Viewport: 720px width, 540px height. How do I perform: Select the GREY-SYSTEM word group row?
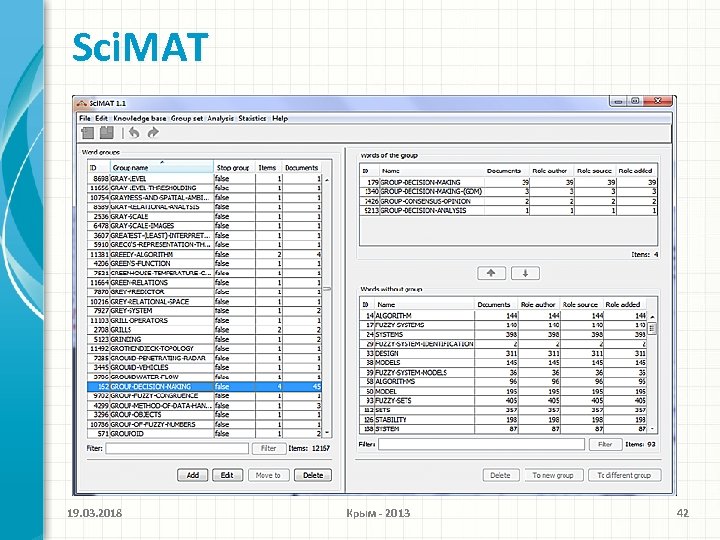coord(204,311)
